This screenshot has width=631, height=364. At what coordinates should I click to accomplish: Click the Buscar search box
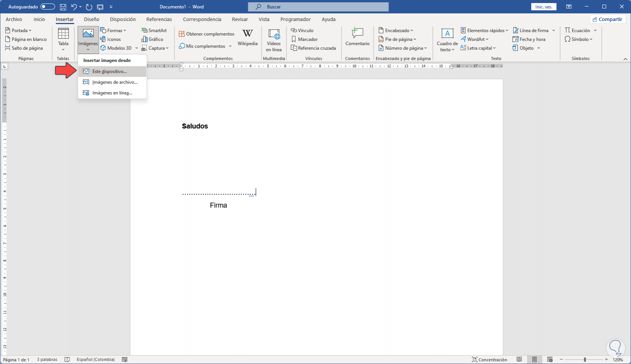[318, 7]
